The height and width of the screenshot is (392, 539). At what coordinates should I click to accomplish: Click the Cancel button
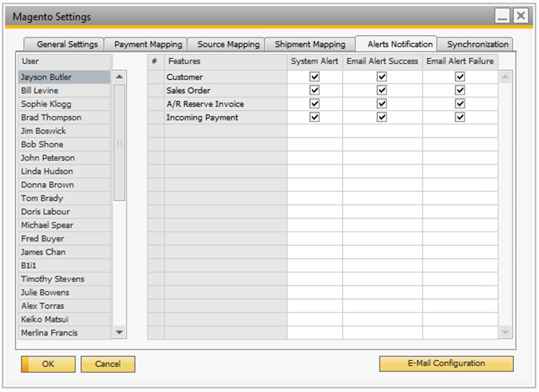point(108,364)
